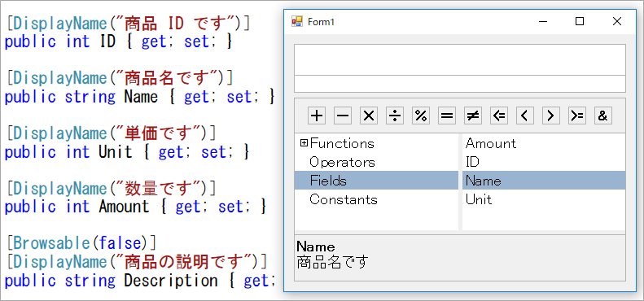This screenshot has height=301, width=644.
Task: Click the bold Name description heading
Action: [x=315, y=246]
